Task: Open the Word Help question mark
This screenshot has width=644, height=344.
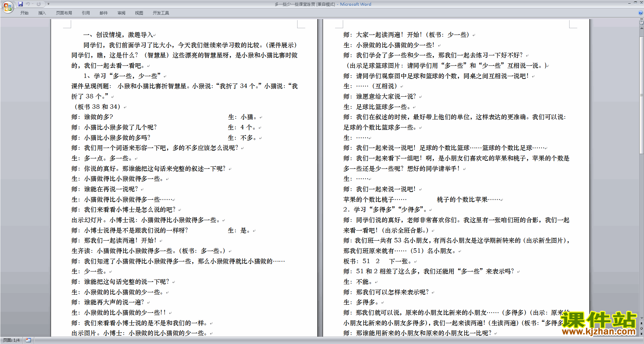Action: [641, 13]
